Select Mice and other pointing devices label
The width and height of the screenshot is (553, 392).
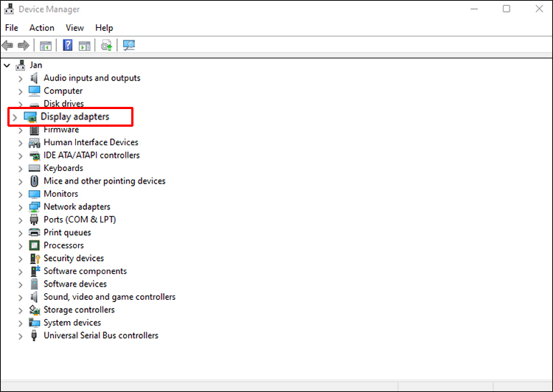pyautogui.click(x=105, y=181)
